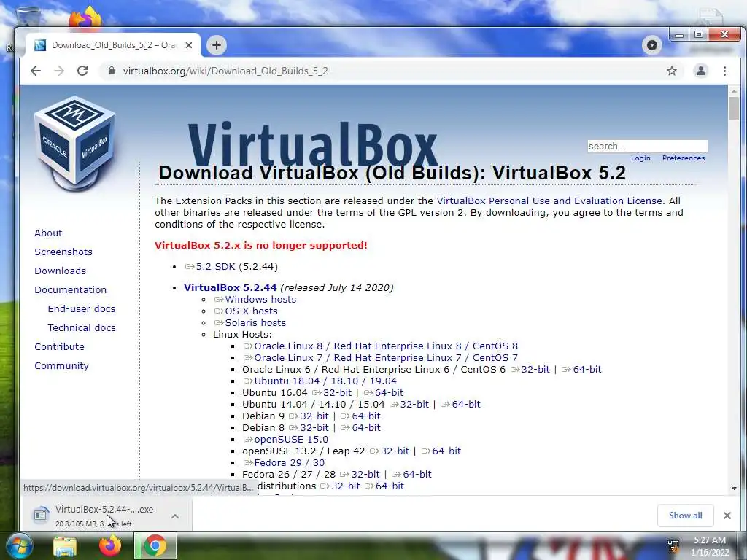The image size is (747, 560).
Task: Download openSUSE 13.2 / Leap 42 32-bit build
Action: click(x=390, y=451)
